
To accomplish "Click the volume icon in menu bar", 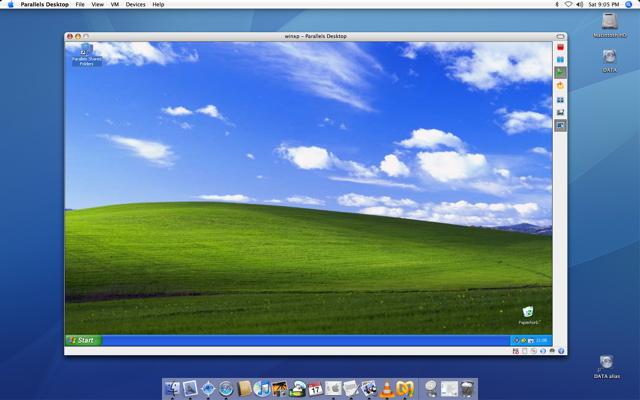I will 580,4.
